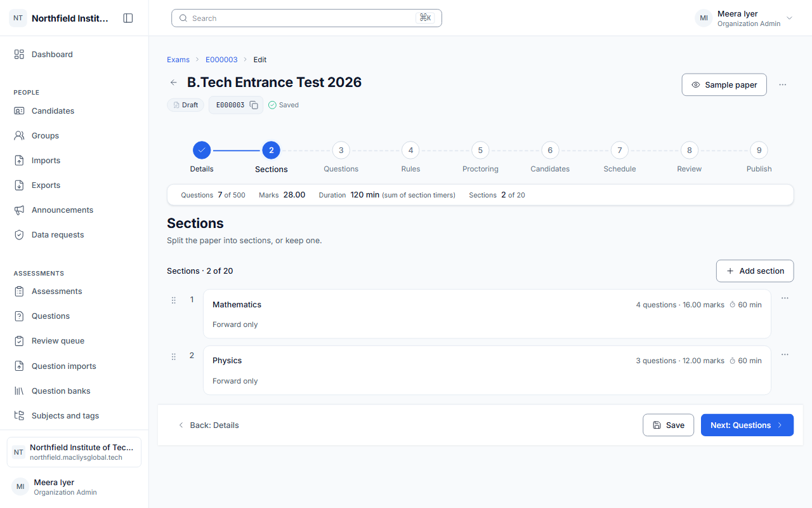Open Northfield Institute organization switcher
This screenshot has width=812, height=508.
click(x=74, y=452)
